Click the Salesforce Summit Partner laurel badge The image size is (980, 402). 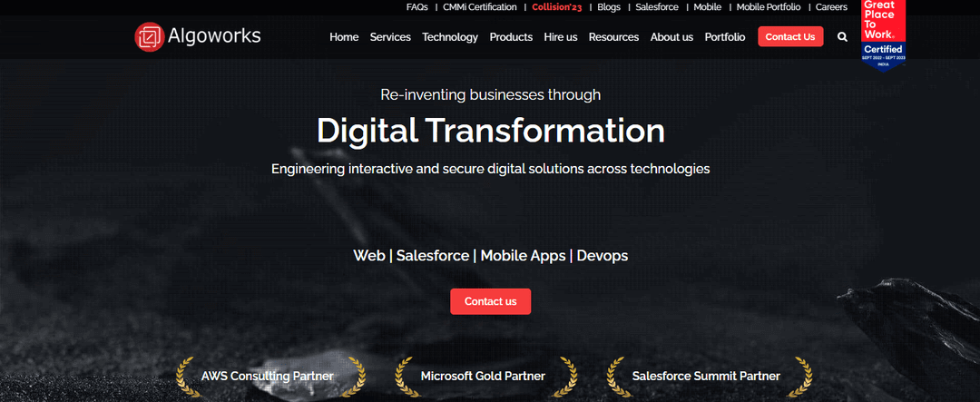click(706, 377)
